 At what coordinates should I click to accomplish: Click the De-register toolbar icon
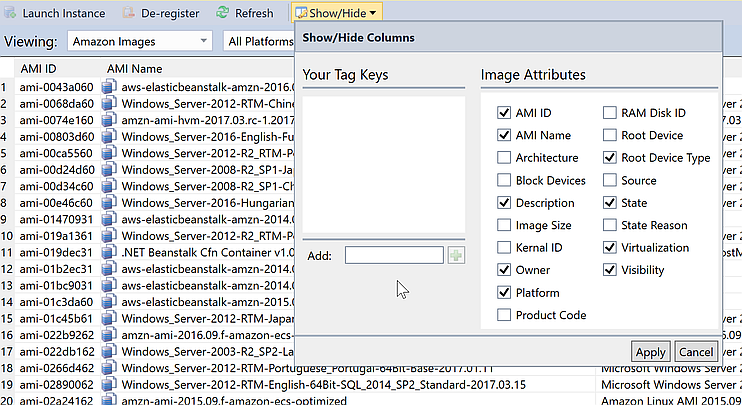(x=129, y=13)
